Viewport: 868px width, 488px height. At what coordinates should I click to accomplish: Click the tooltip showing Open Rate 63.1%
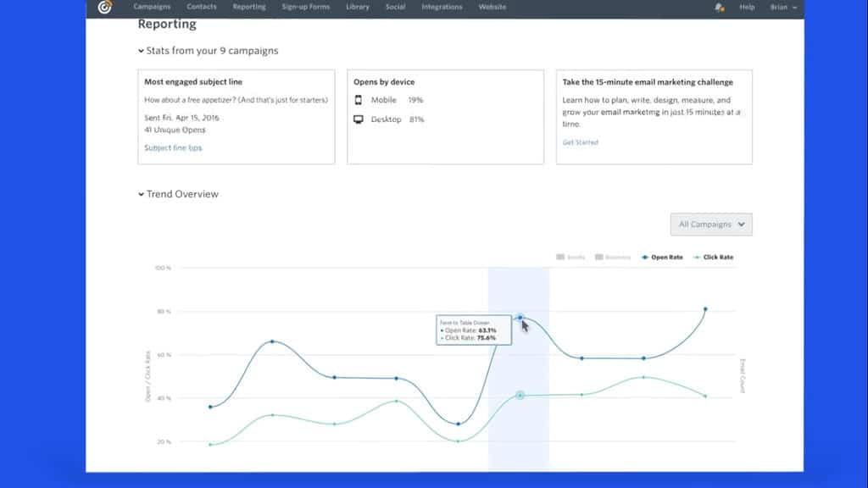coord(474,330)
